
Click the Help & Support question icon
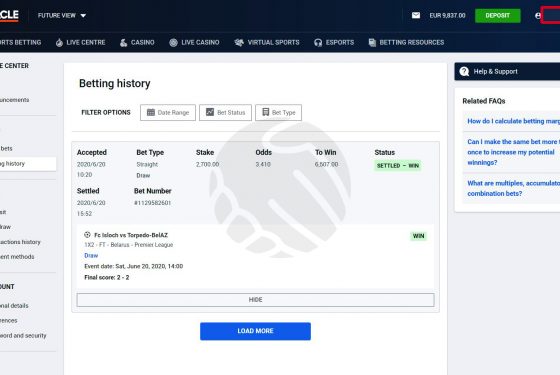pyautogui.click(x=464, y=71)
